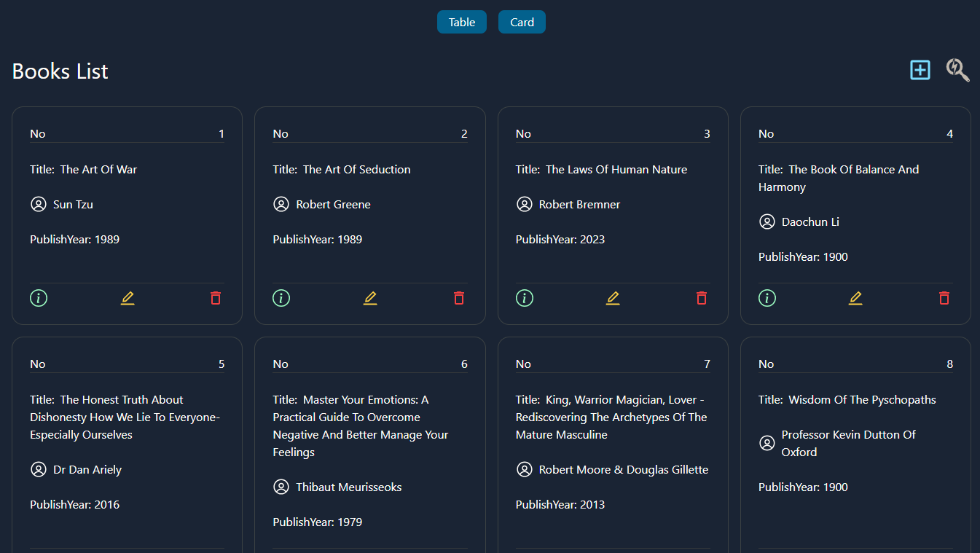Edit The Book Of Balance And Harmony
This screenshot has width=980, height=553.
click(x=855, y=298)
